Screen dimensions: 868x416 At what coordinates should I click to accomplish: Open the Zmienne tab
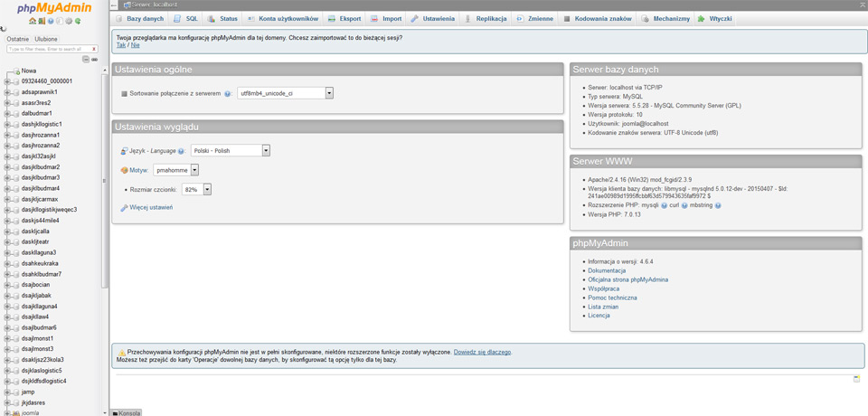click(534, 19)
